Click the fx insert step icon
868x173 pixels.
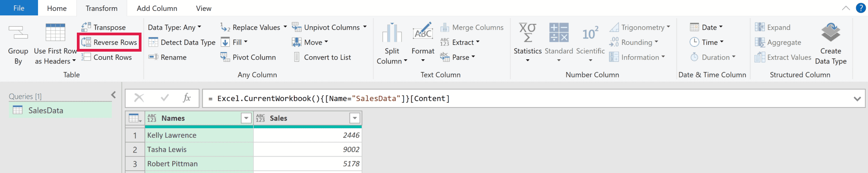pyautogui.click(x=187, y=98)
